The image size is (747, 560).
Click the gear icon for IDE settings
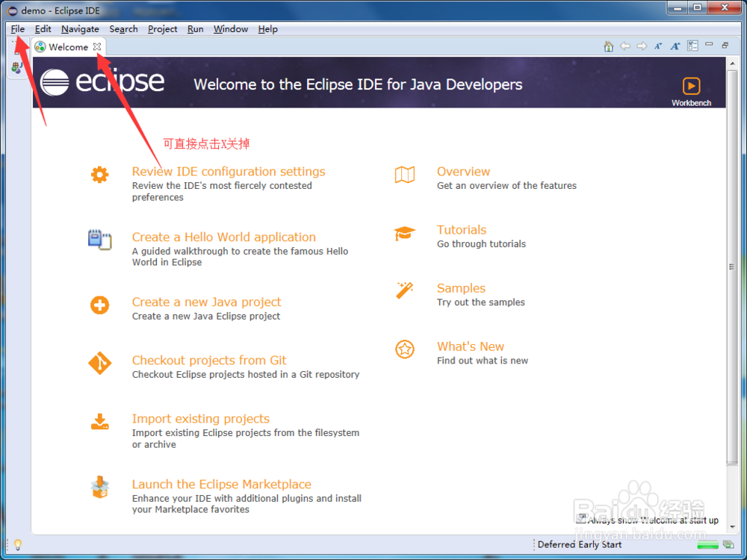tap(99, 175)
